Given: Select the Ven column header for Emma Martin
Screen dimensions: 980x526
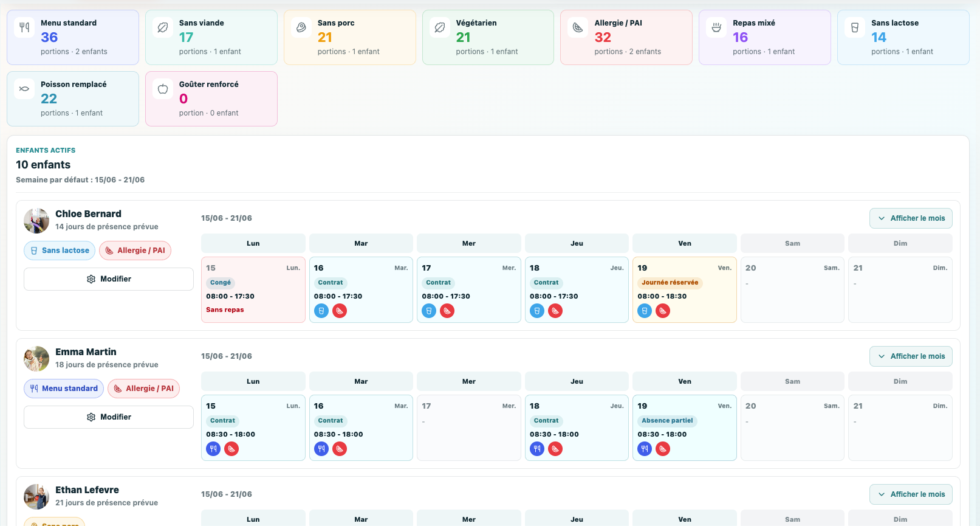Looking at the screenshot, I should click(x=685, y=381).
